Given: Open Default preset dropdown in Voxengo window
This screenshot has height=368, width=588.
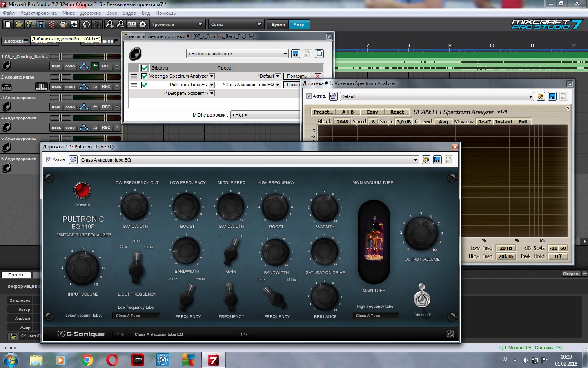Looking at the screenshot, I should pyautogui.click(x=437, y=96).
